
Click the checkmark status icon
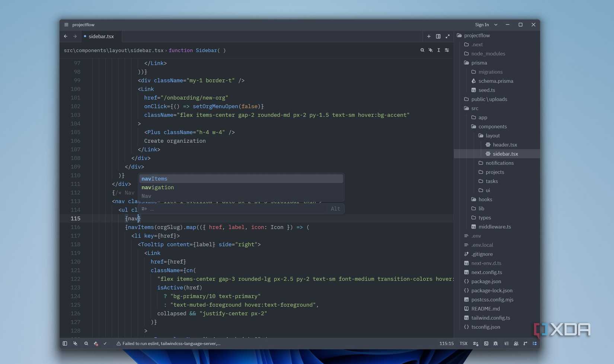(105, 344)
